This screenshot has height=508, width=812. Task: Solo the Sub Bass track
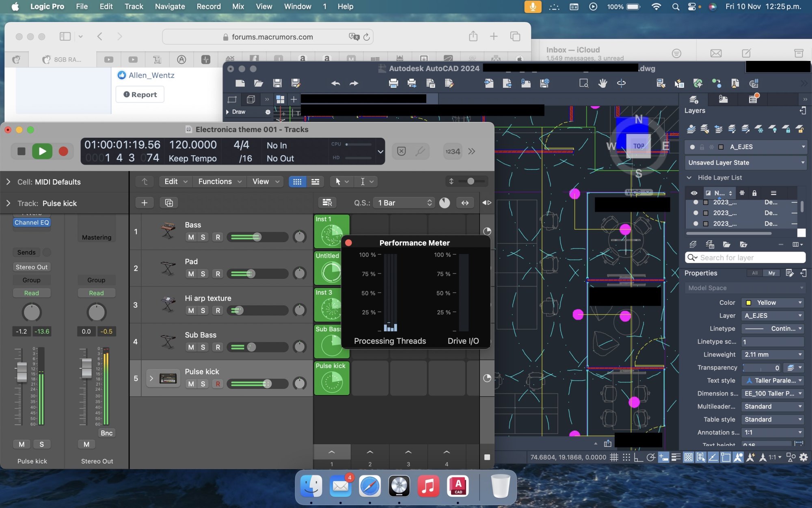click(203, 347)
